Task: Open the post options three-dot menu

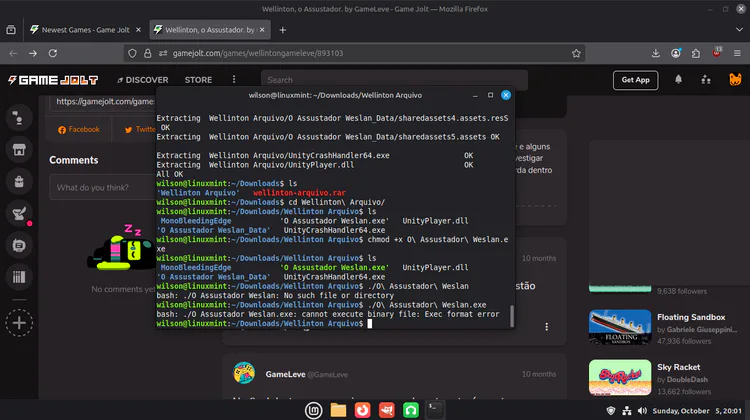Action: (546, 327)
